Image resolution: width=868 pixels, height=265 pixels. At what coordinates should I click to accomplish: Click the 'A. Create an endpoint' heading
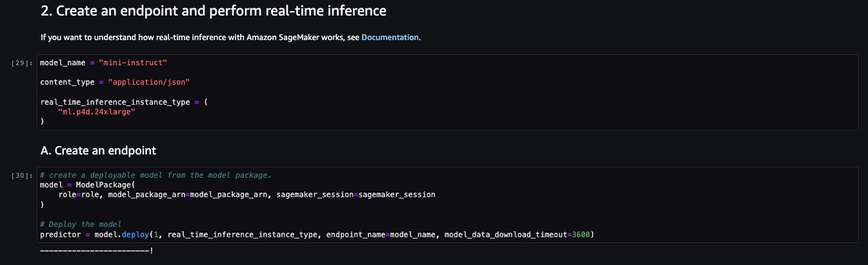pyautogui.click(x=98, y=151)
